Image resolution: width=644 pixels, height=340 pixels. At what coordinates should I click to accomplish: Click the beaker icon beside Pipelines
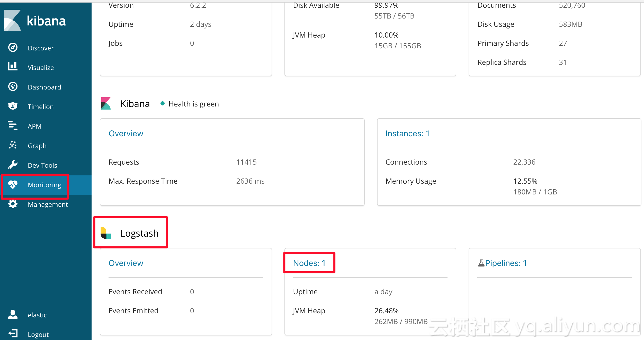click(481, 263)
